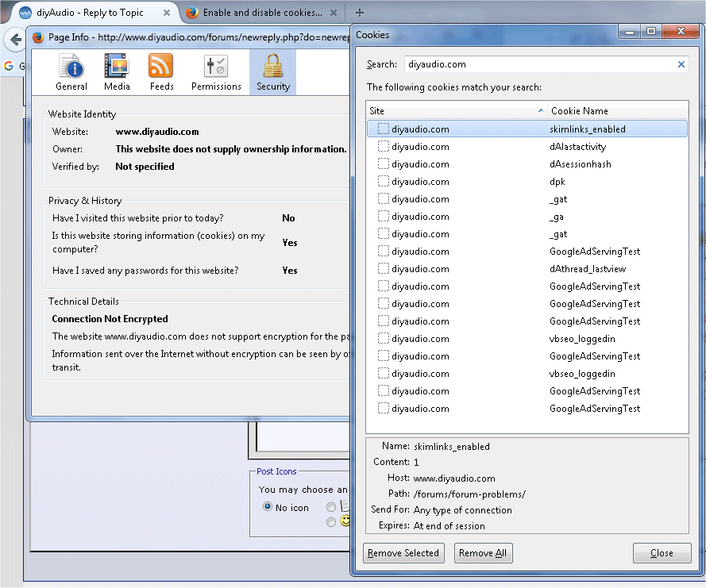Select radio button next to document post icon
This screenshot has height=588, width=706.
click(x=331, y=507)
